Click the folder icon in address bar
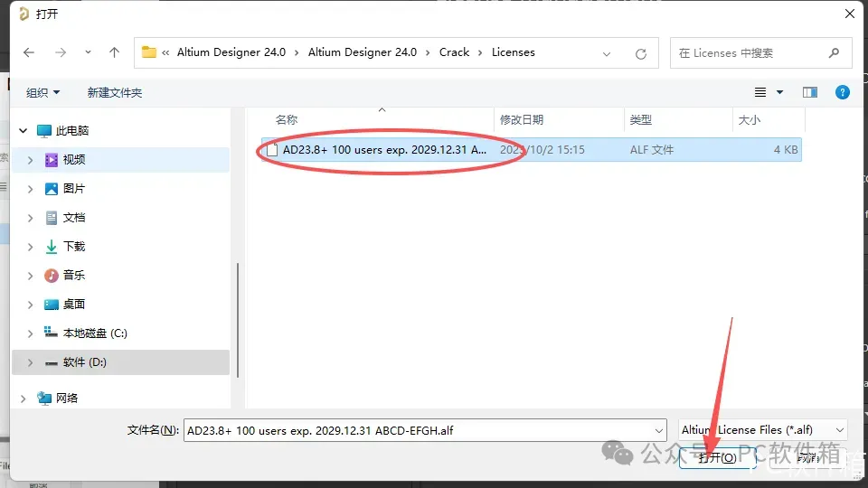The height and width of the screenshot is (488, 868). 148,52
